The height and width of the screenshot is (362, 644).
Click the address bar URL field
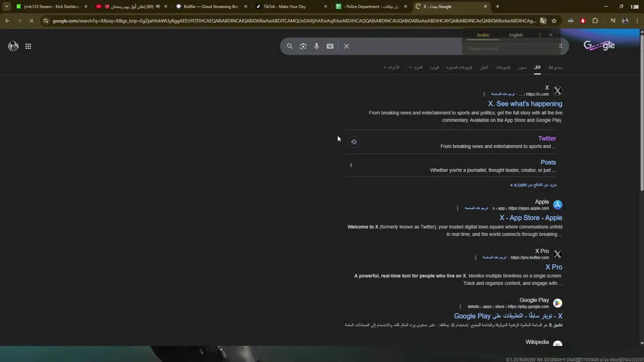coord(294,21)
